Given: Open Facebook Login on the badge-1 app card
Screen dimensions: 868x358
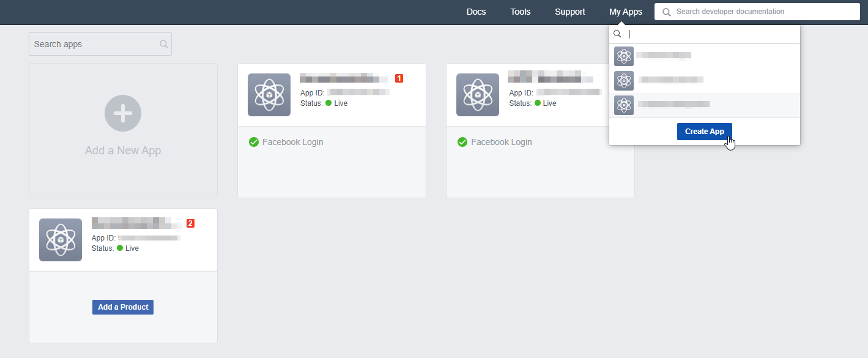Looking at the screenshot, I should pyautogui.click(x=292, y=142).
